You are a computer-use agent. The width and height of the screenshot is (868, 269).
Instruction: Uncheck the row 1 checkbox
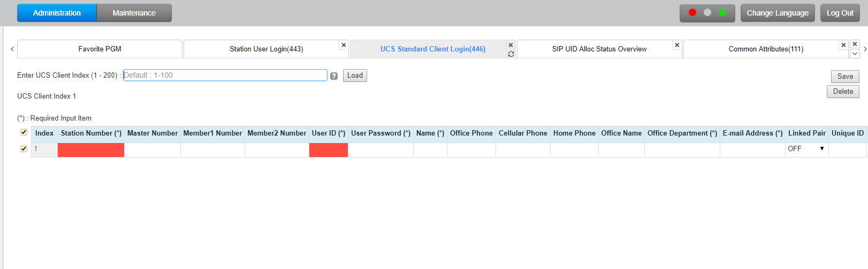tap(24, 149)
